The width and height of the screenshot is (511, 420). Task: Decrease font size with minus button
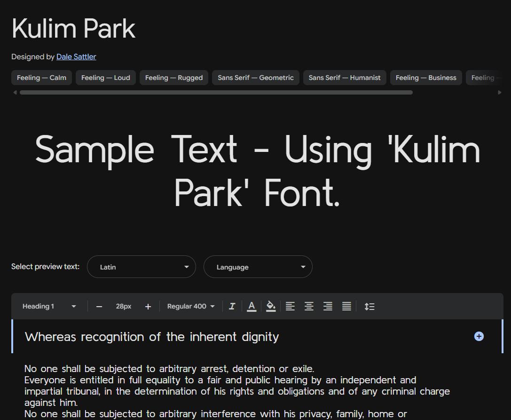coord(99,307)
